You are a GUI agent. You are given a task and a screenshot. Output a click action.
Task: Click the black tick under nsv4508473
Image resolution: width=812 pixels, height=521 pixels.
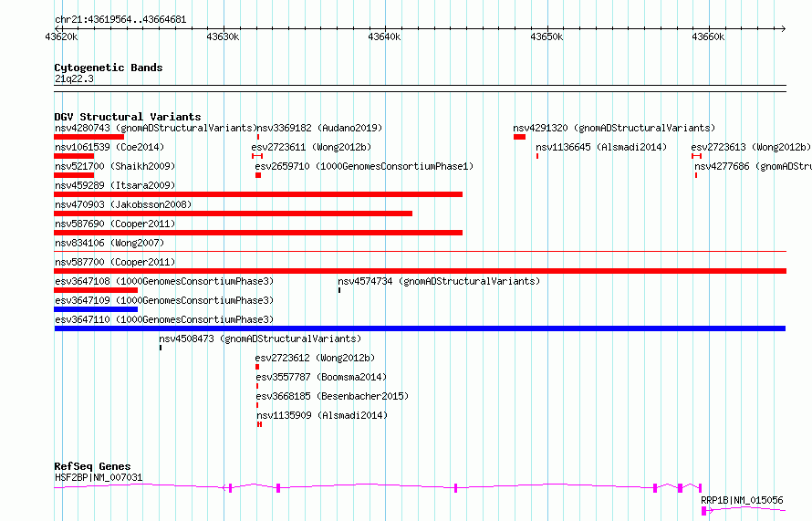point(161,348)
